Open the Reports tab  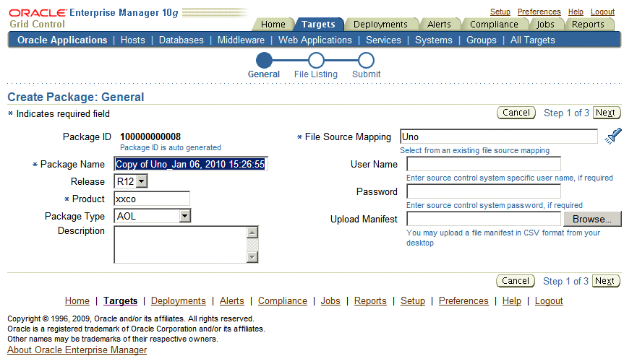click(x=588, y=25)
